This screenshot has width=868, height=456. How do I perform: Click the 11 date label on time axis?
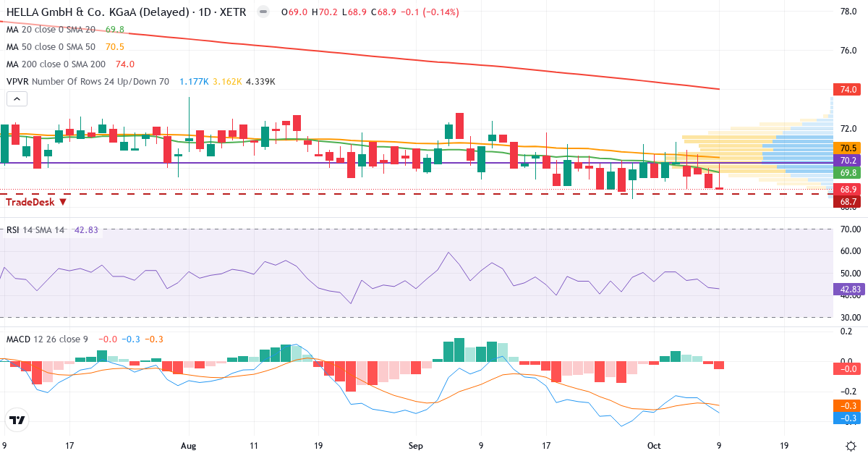click(x=254, y=445)
